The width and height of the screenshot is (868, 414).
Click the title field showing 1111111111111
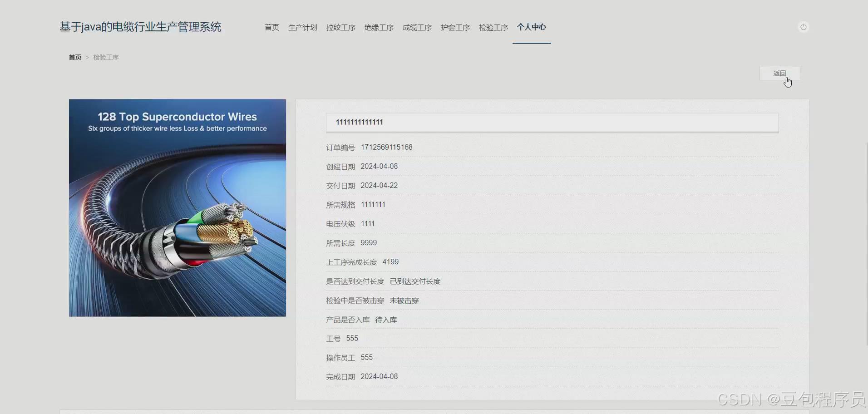click(x=552, y=122)
